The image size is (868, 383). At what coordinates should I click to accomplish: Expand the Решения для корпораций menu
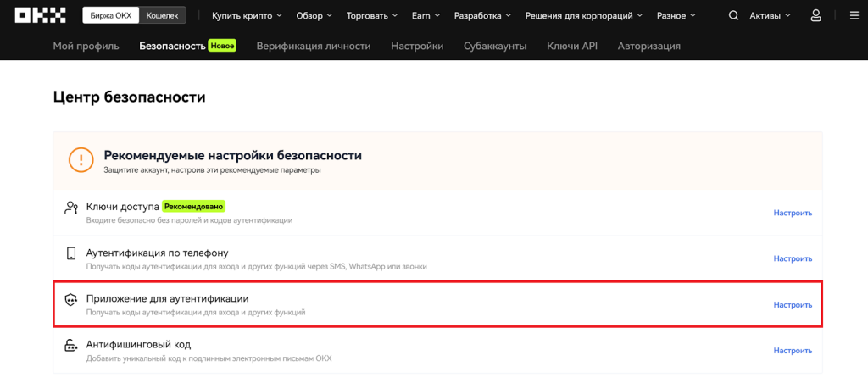point(584,15)
